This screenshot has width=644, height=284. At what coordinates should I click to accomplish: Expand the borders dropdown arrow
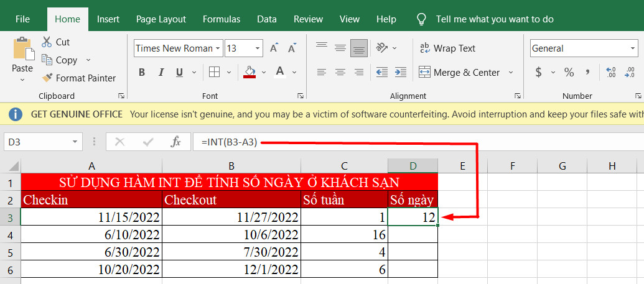click(229, 73)
